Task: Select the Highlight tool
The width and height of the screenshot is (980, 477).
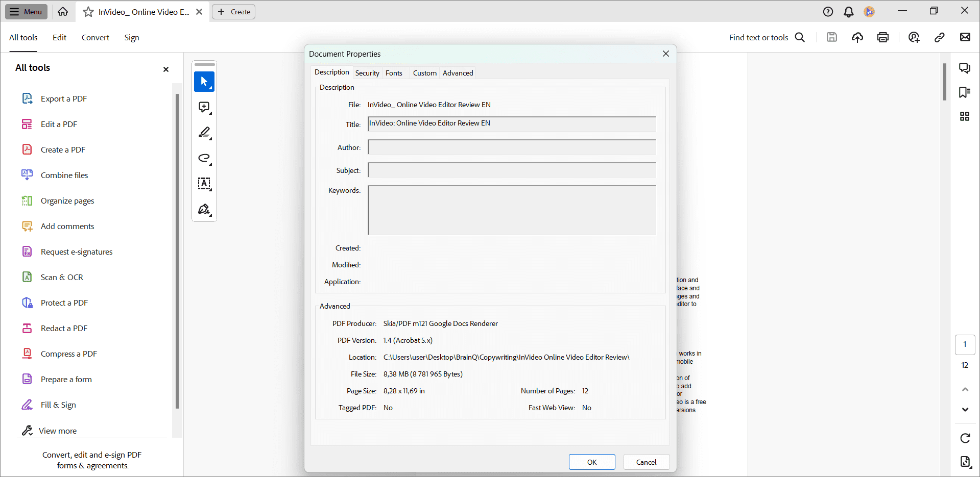Action: (204, 133)
